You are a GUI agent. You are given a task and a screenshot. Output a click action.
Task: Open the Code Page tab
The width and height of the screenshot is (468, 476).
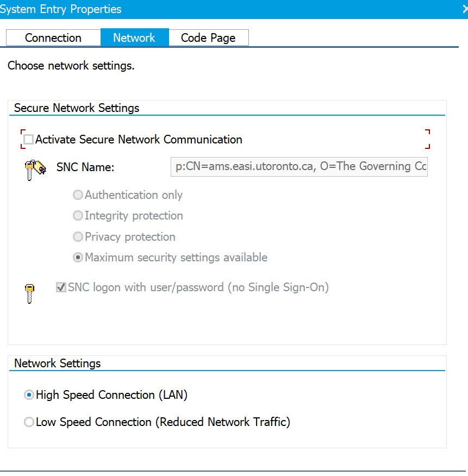click(208, 37)
